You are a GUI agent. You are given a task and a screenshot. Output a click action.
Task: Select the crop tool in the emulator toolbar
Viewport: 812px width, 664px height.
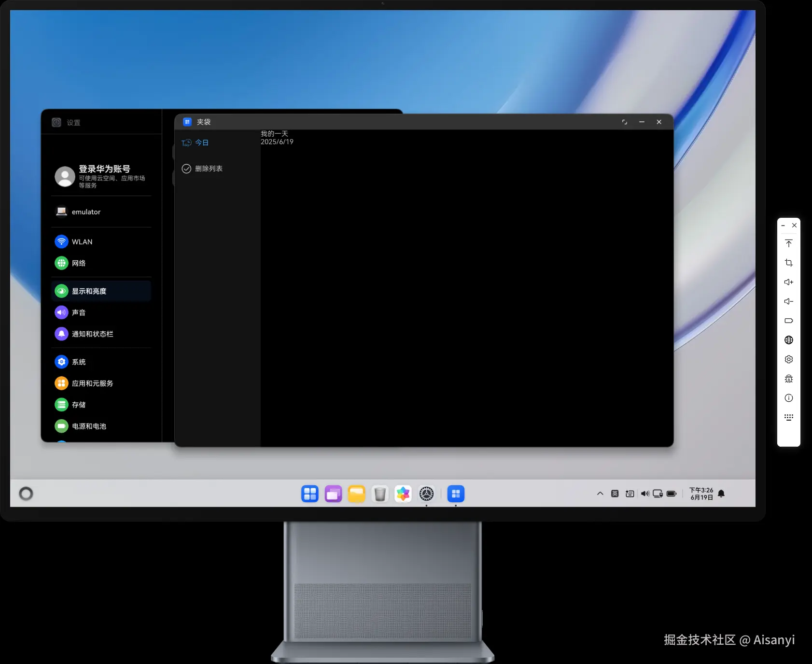pos(789,263)
